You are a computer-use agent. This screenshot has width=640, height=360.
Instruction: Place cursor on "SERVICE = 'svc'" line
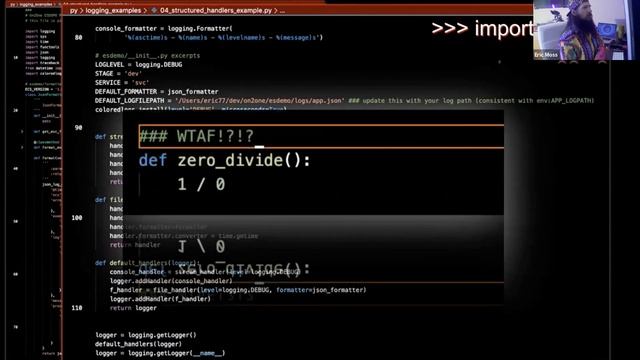click(x=122, y=82)
